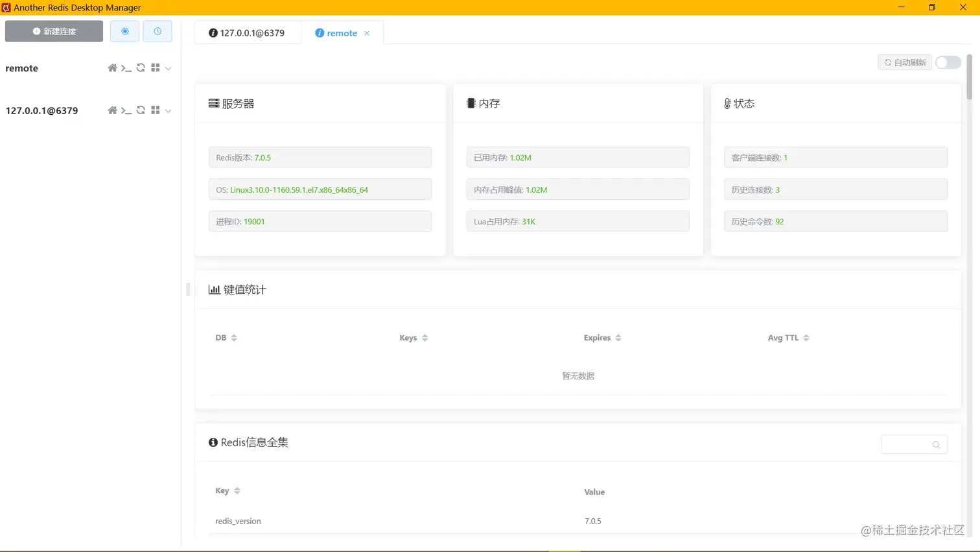The image size is (980, 552).
Task: Click the vertical scrollbar thumb
Action: pyautogui.click(x=970, y=77)
